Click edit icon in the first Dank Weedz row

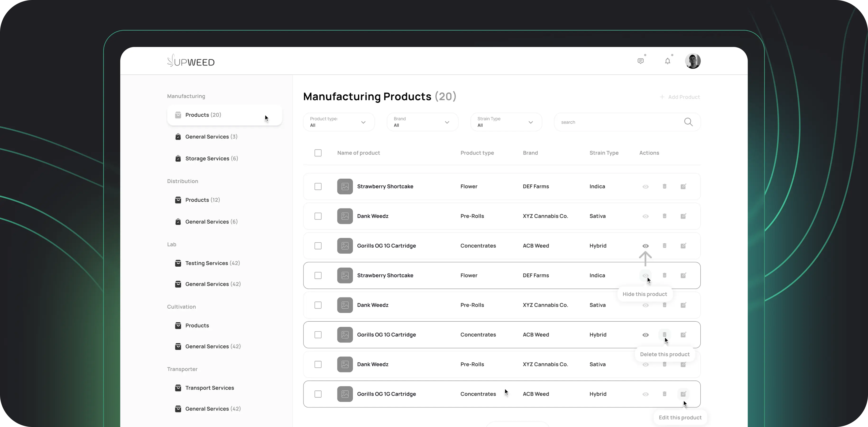click(683, 216)
